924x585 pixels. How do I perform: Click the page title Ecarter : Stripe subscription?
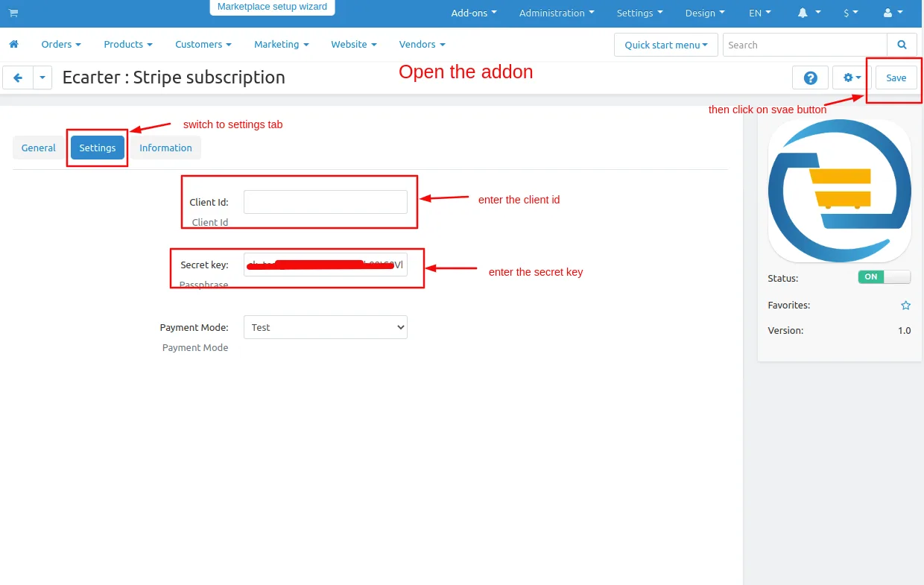coord(174,78)
